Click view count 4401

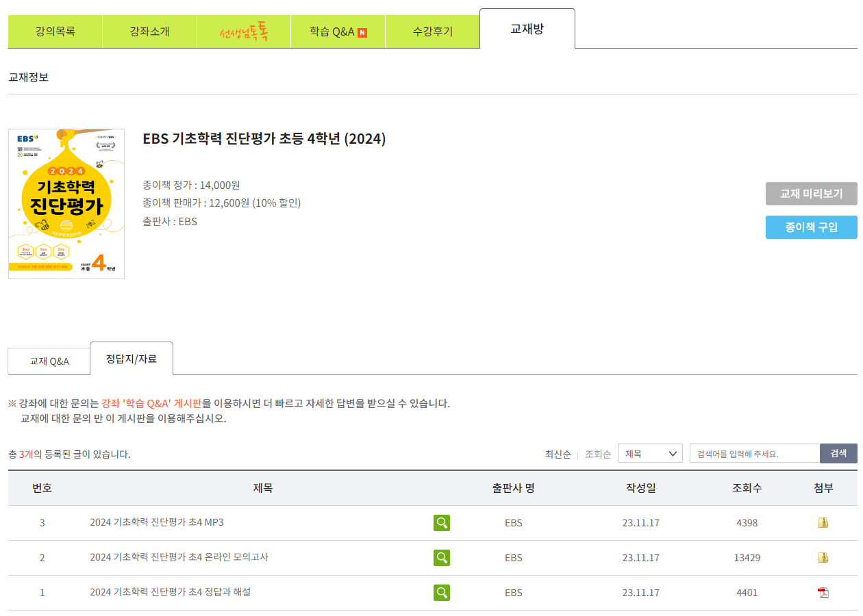pyautogui.click(x=747, y=593)
